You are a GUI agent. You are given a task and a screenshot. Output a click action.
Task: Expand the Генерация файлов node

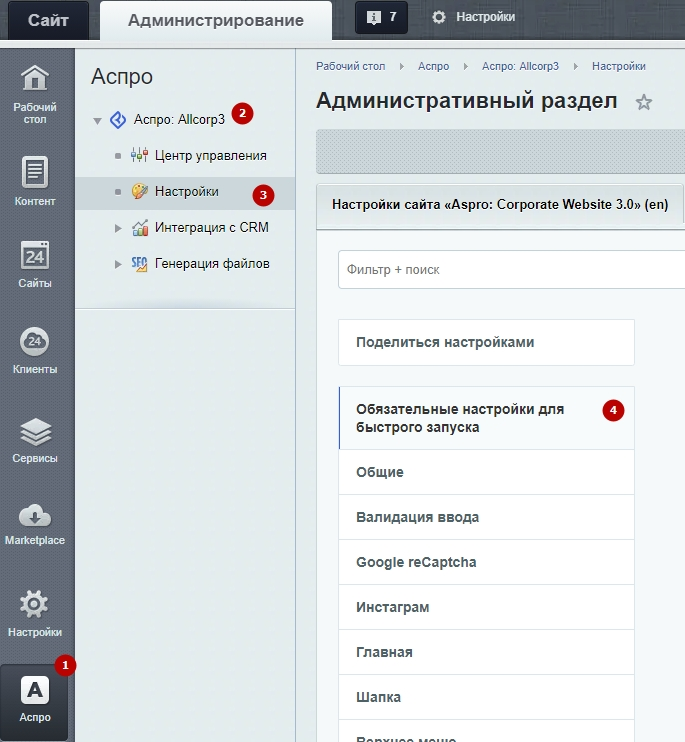pyautogui.click(x=118, y=264)
